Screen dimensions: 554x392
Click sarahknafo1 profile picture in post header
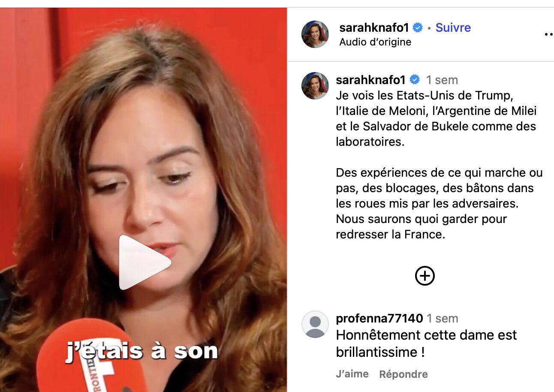click(x=315, y=34)
